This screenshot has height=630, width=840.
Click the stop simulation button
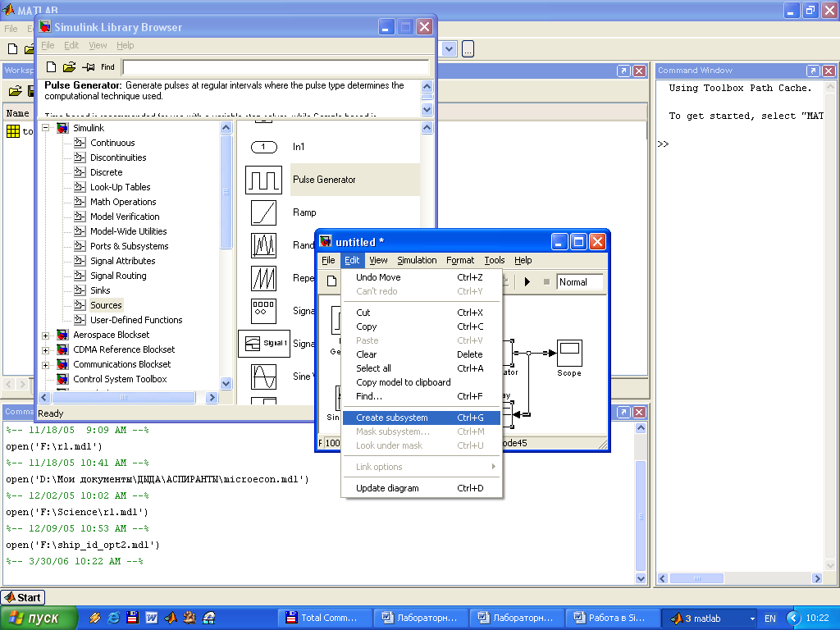tap(546, 282)
